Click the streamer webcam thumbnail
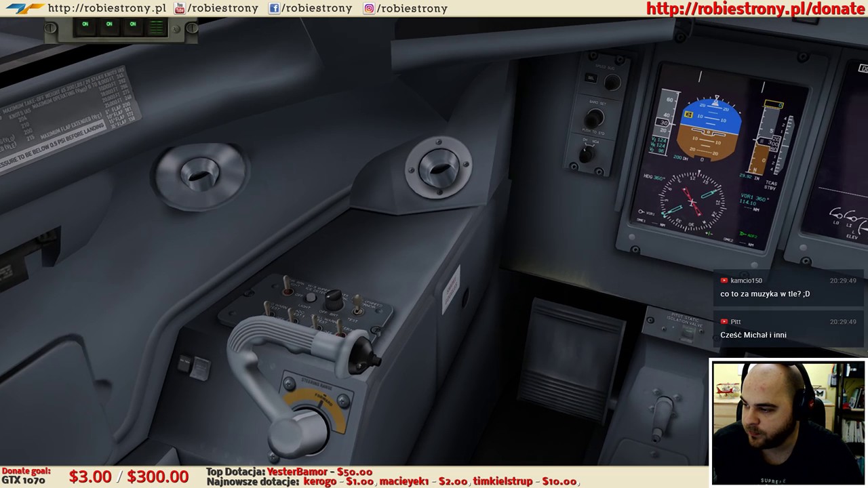Screen dimensions: 868x488 pyautogui.click(x=788, y=423)
